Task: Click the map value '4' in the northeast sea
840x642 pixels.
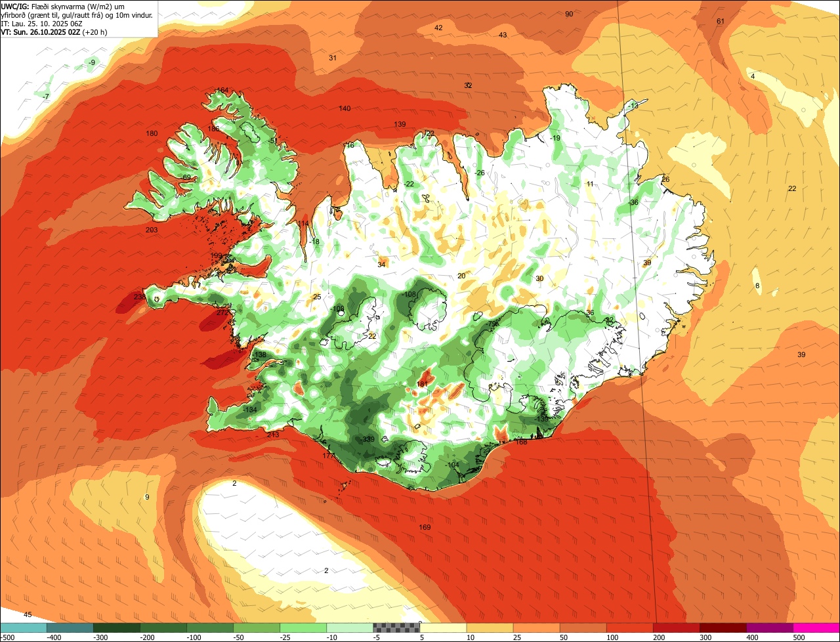Action: click(753, 76)
